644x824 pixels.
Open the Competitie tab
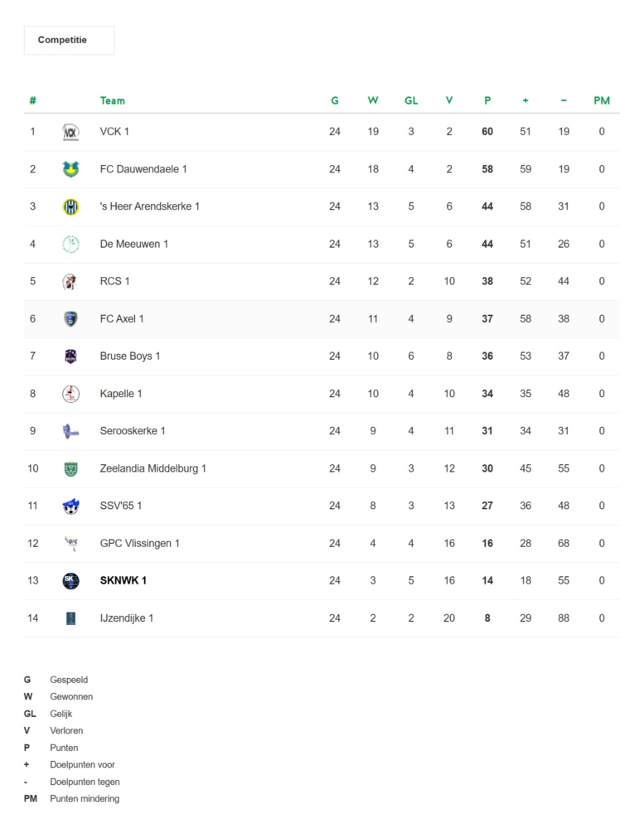[69, 40]
